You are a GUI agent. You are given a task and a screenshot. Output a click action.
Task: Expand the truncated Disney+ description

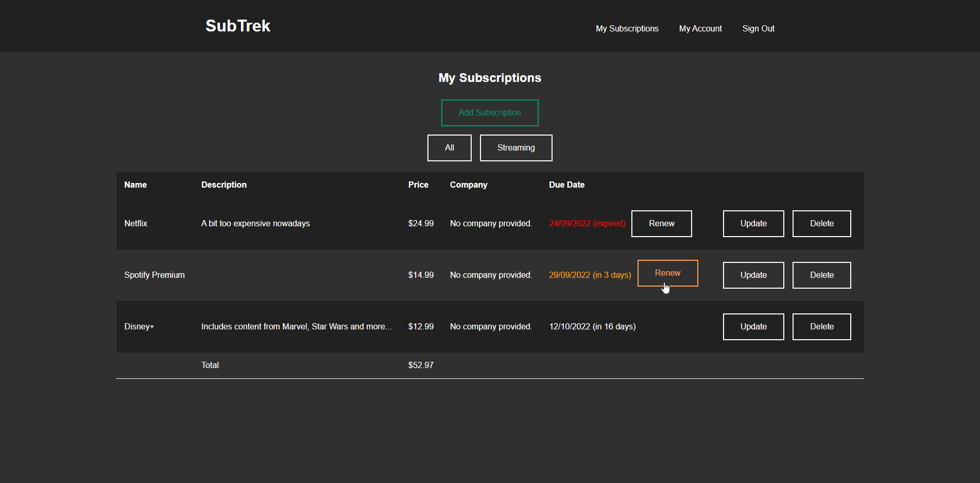297,326
